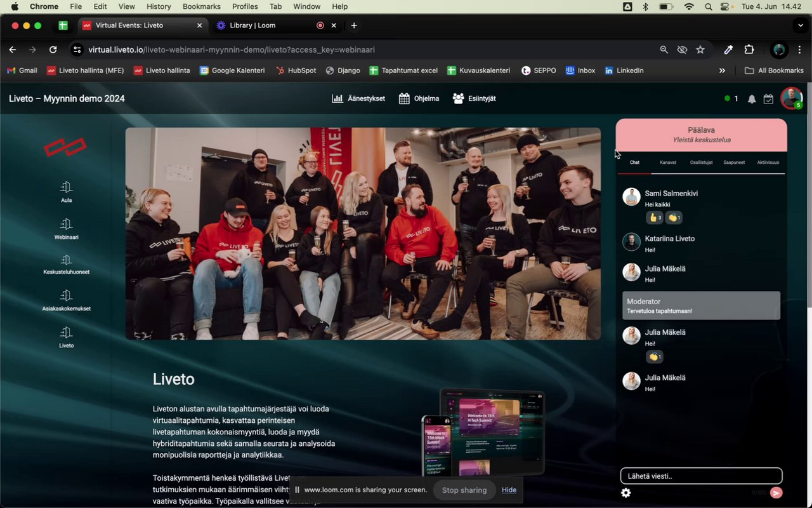The width and height of the screenshot is (812, 508).
Task: Switch to the Chat tab
Action: pos(634,163)
